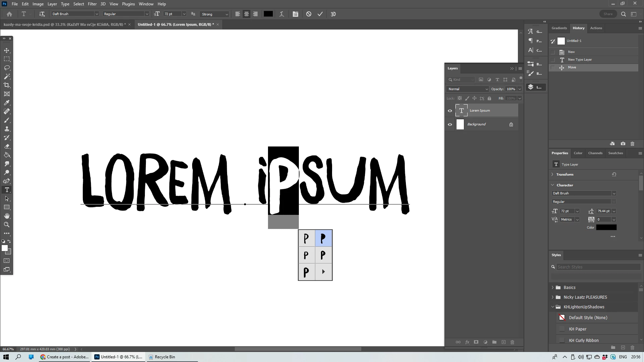
Task: Cancel current text edits
Action: [309, 14]
